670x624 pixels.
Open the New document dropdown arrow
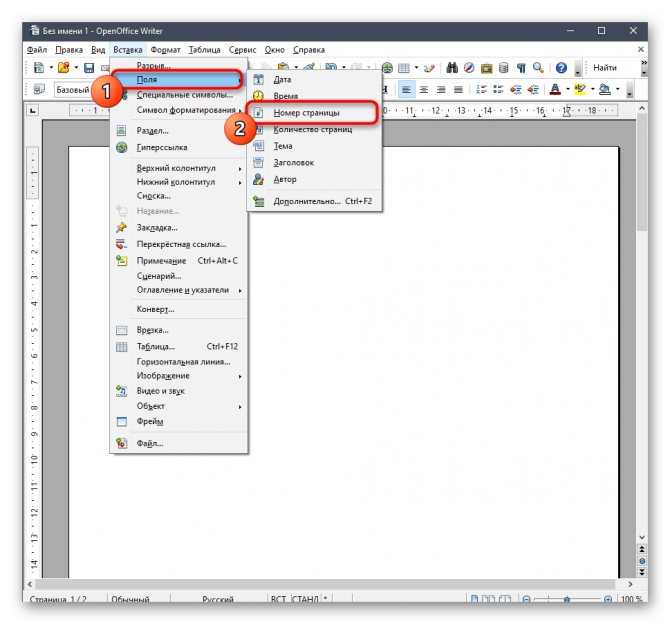point(51,68)
